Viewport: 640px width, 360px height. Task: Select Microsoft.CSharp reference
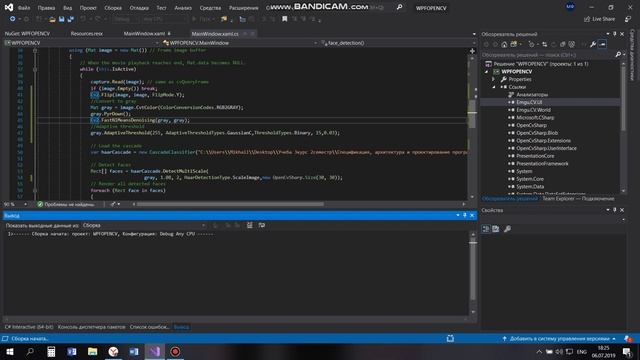(535, 118)
